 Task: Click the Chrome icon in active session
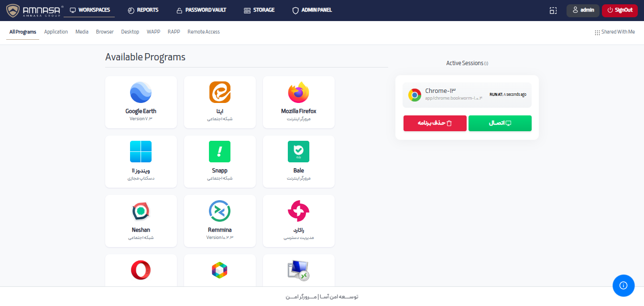click(415, 95)
